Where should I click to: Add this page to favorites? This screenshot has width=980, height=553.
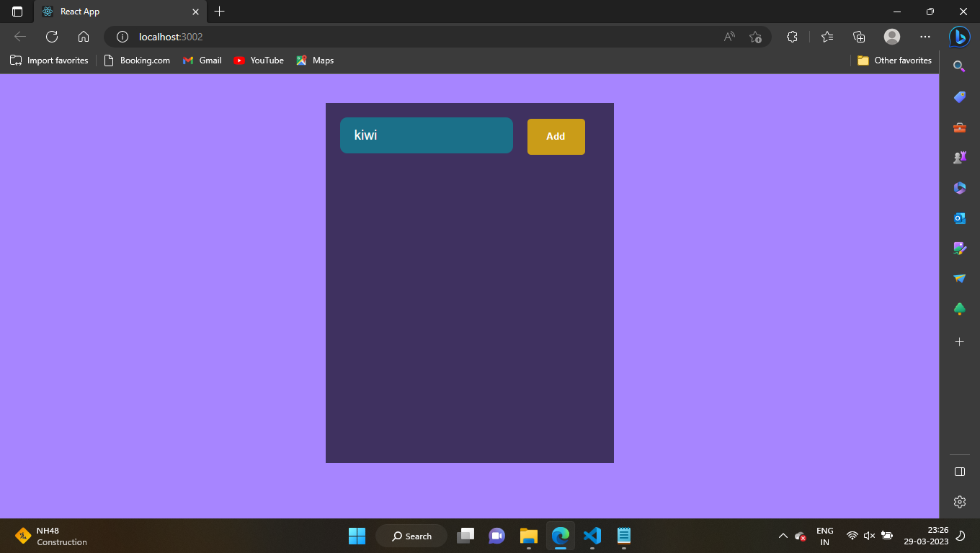click(755, 36)
